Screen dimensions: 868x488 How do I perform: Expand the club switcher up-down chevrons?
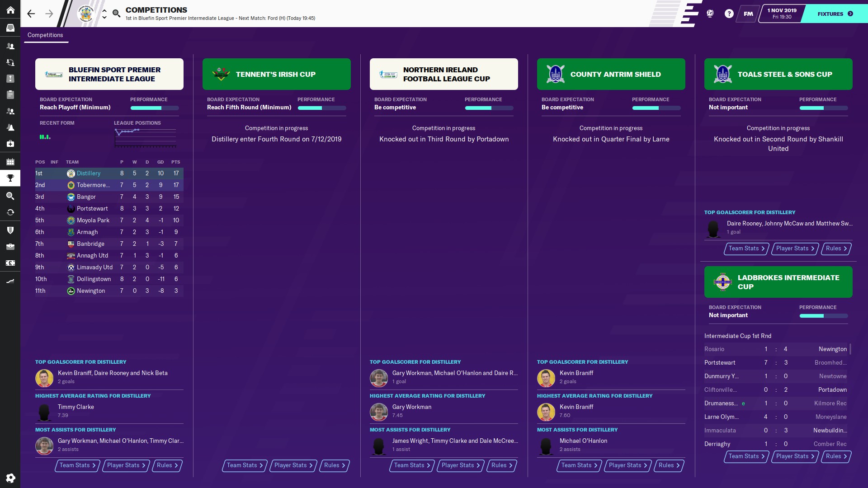pyautogui.click(x=104, y=14)
